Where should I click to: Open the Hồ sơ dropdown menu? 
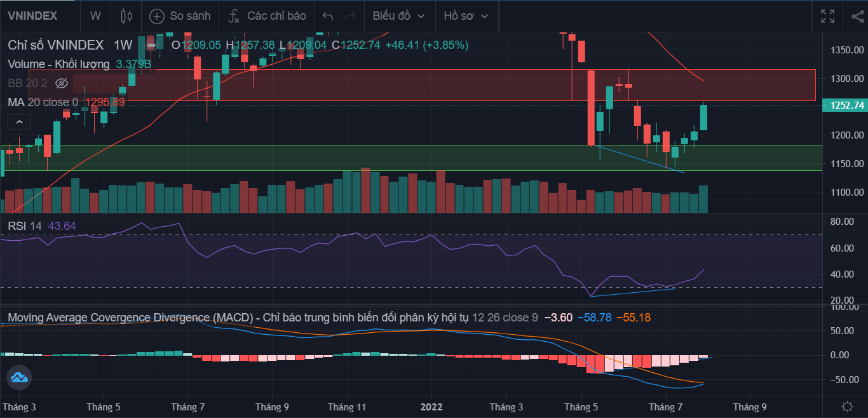coord(466,16)
